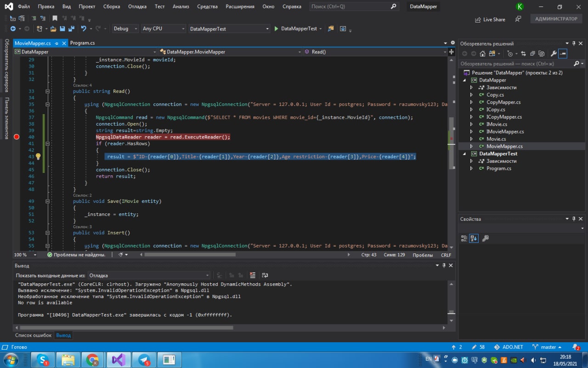Open the Отладка menu

coord(137,6)
